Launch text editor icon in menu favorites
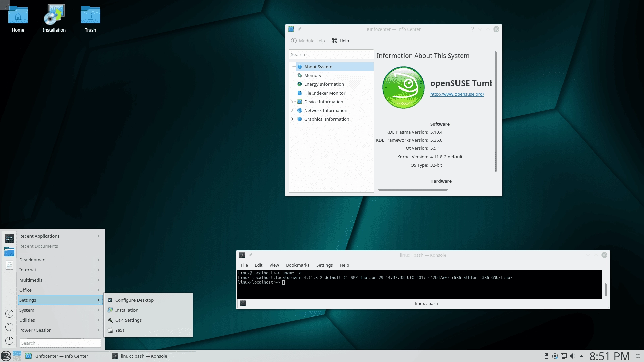 tap(9, 265)
